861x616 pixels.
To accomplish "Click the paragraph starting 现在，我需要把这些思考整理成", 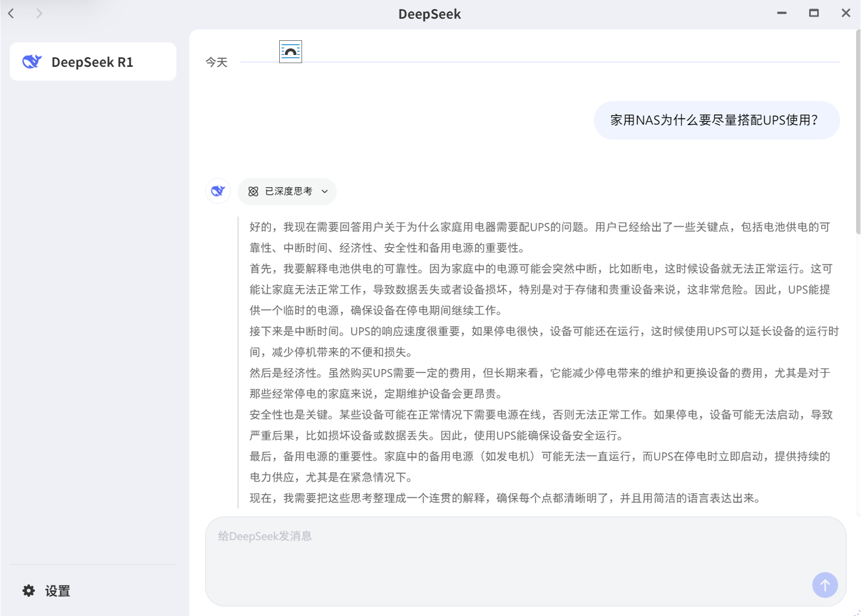I will coord(505,498).
